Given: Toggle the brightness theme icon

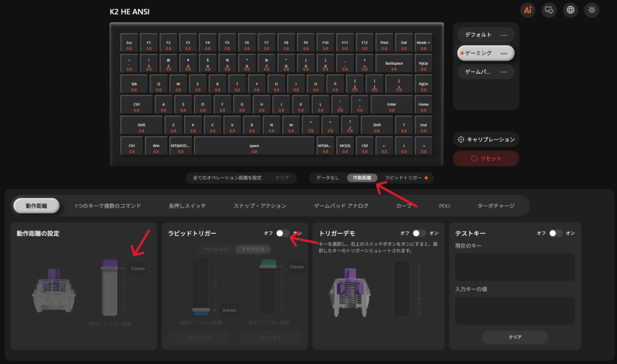Looking at the screenshot, I should [592, 10].
